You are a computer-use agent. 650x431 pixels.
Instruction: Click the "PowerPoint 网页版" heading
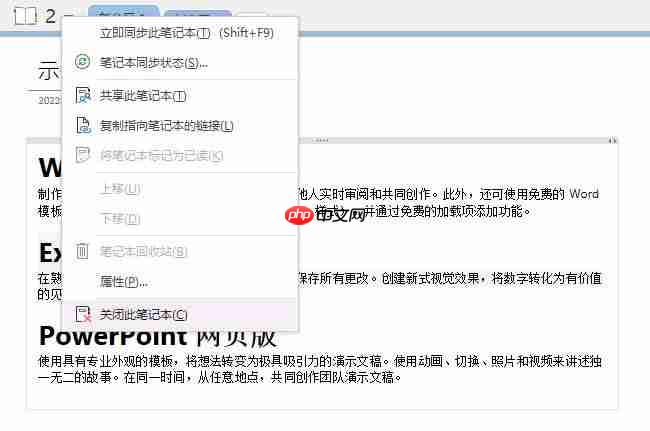click(x=158, y=337)
